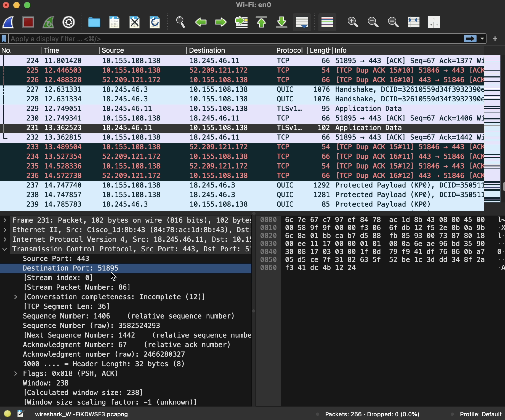Click the zoom in magnifier icon
Screen dimensions: 505x420
pyautogui.click(x=353, y=22)
